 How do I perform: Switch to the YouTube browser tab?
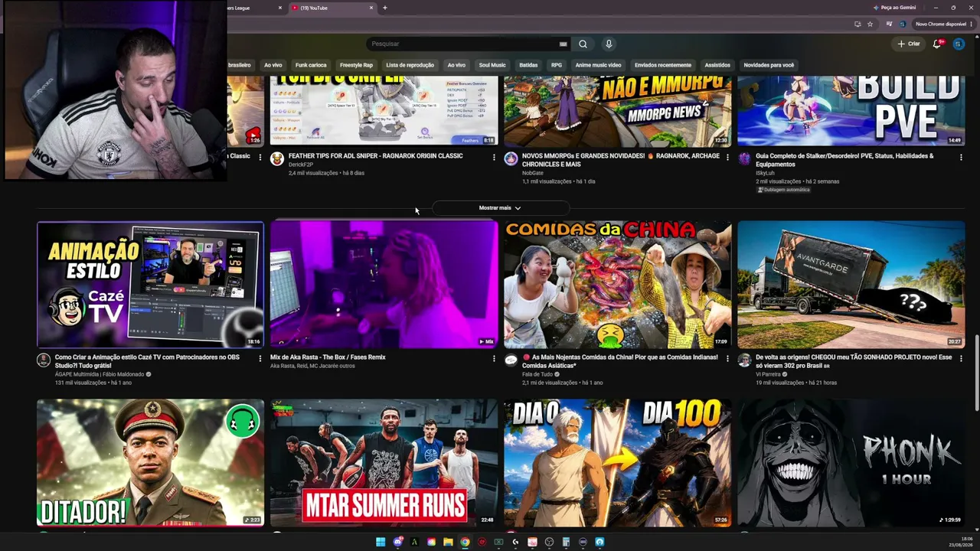[329, 8]
